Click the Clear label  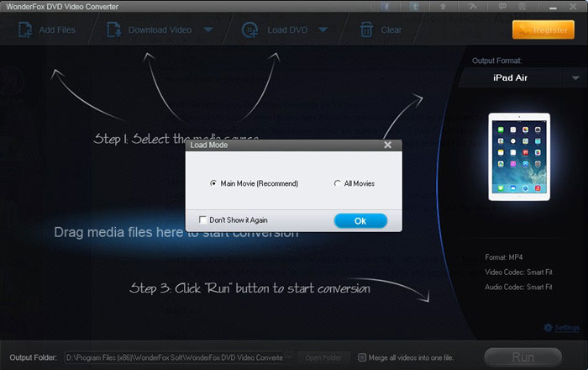pyautogui.click(x=391, y=30)
